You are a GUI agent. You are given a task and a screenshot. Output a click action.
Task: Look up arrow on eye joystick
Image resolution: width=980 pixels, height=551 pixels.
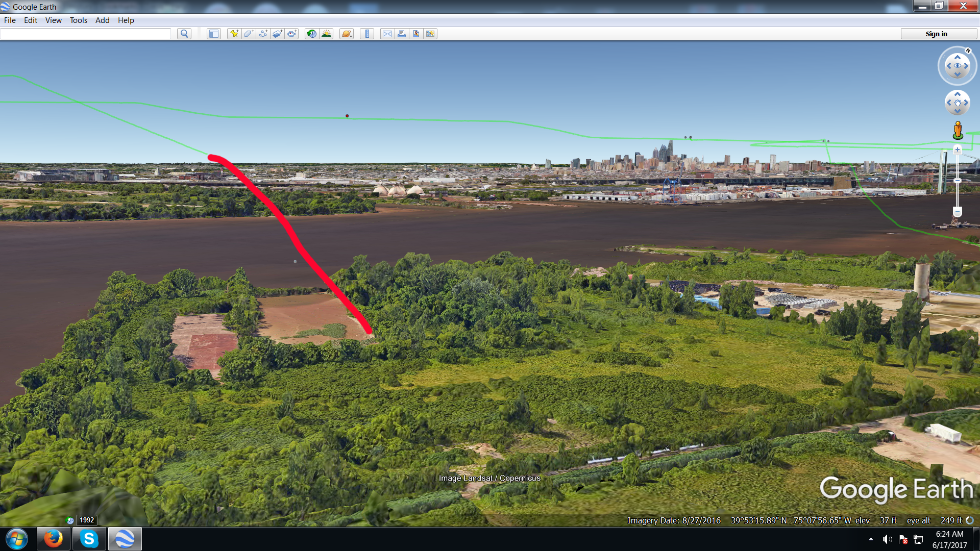958,57
